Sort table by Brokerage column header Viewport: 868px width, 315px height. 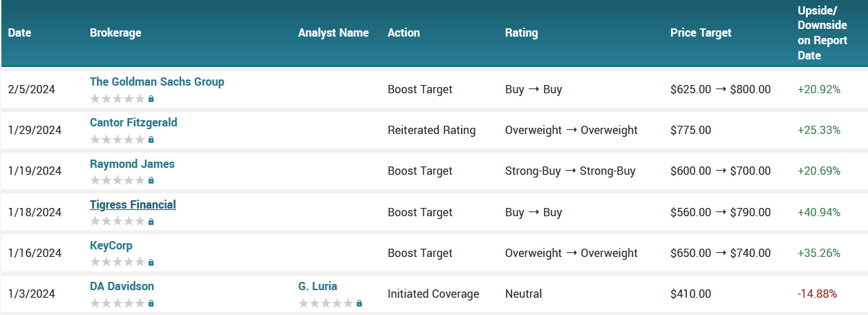[115, 32]
